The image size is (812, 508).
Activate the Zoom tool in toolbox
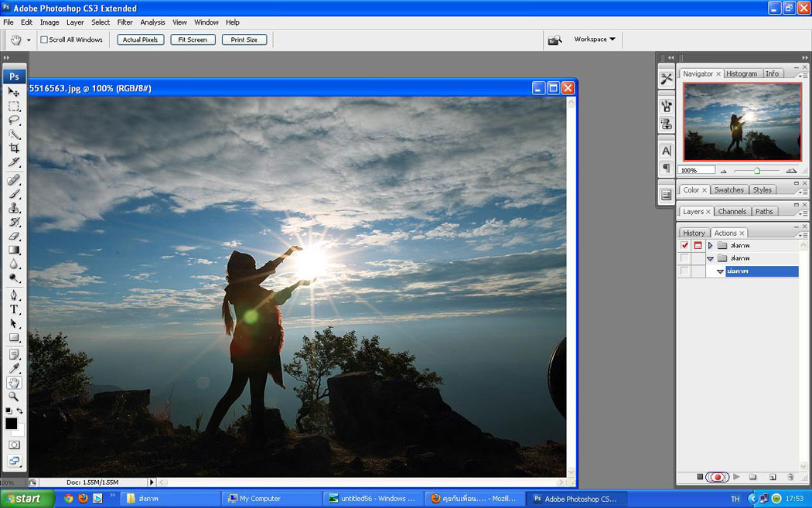pyautogui.click(x=14, y=397)
